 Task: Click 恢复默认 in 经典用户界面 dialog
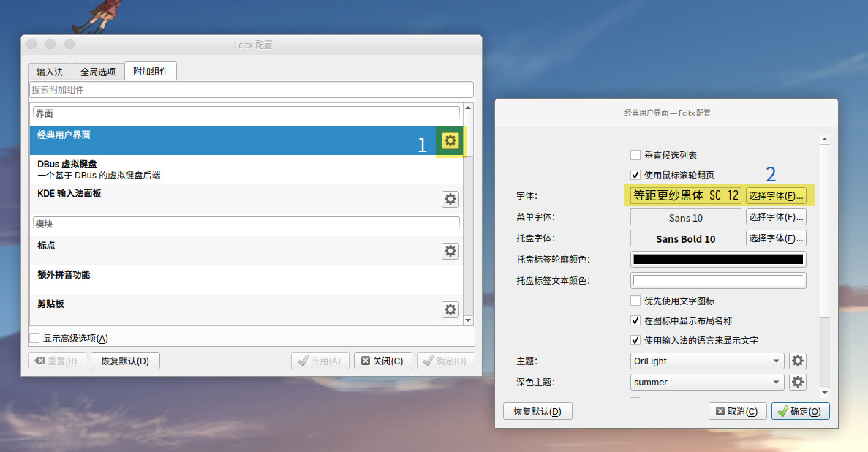(x=537, y=412)
